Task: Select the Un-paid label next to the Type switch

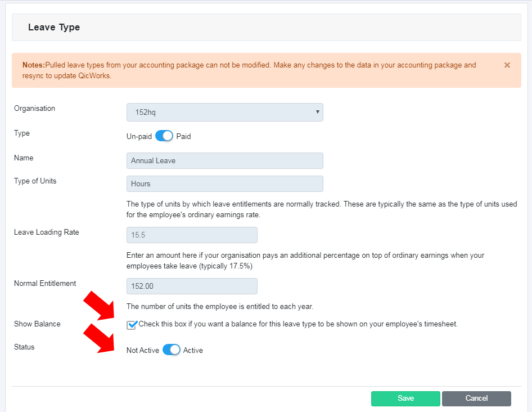Action: pyautogui.click(x=139, y=137)
